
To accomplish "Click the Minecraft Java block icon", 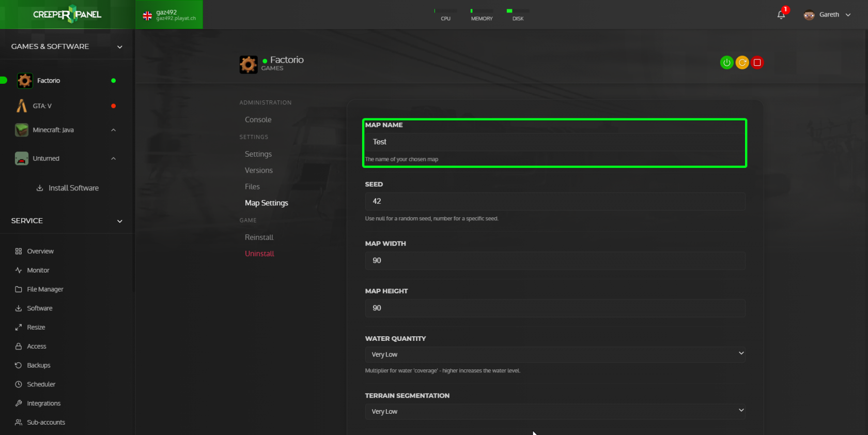I will [x=22, y=130].
